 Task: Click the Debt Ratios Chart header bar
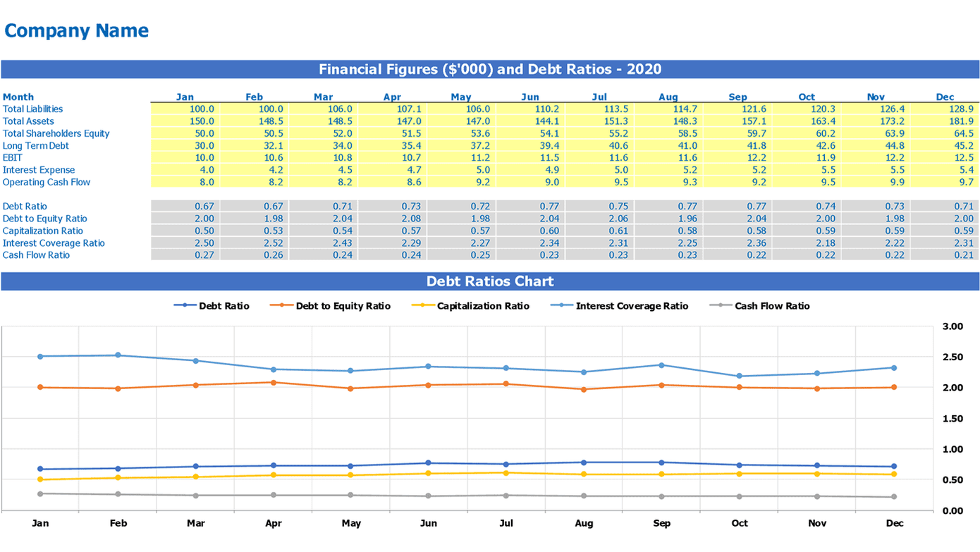click(490, 281)
